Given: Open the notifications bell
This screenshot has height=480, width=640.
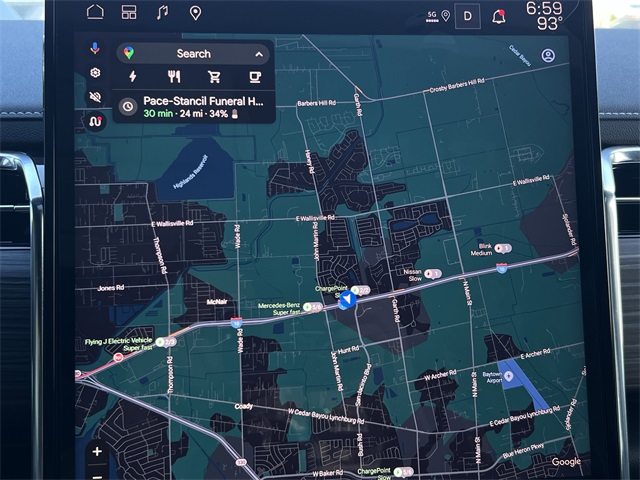Looking at the screenshot, I should pyautogui.click(x=499, y=15).
